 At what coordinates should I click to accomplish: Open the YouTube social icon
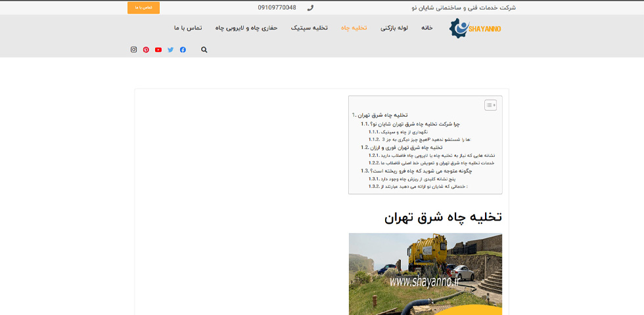(x=158, y=50)
